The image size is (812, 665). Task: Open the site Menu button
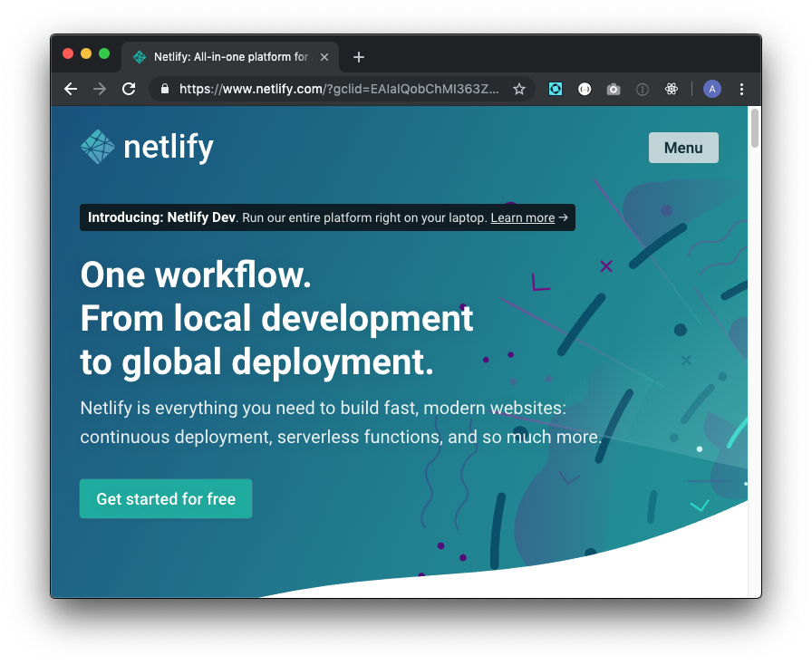683,148
